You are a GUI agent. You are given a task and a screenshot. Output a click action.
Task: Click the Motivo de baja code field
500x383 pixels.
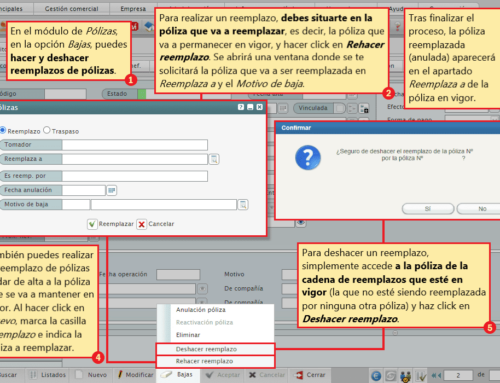pyautogui.click(x=76, y=205)
